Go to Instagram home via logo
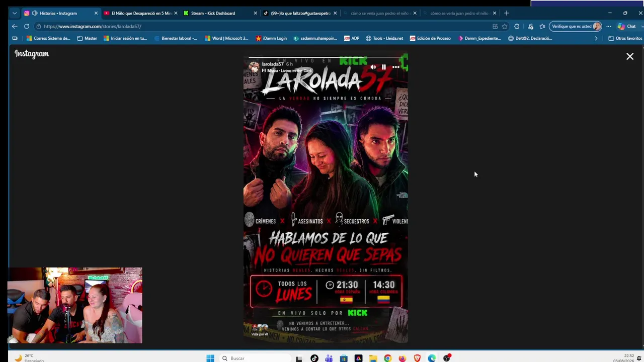This screenshot has height=362, width=644. [x=32, y=54]
